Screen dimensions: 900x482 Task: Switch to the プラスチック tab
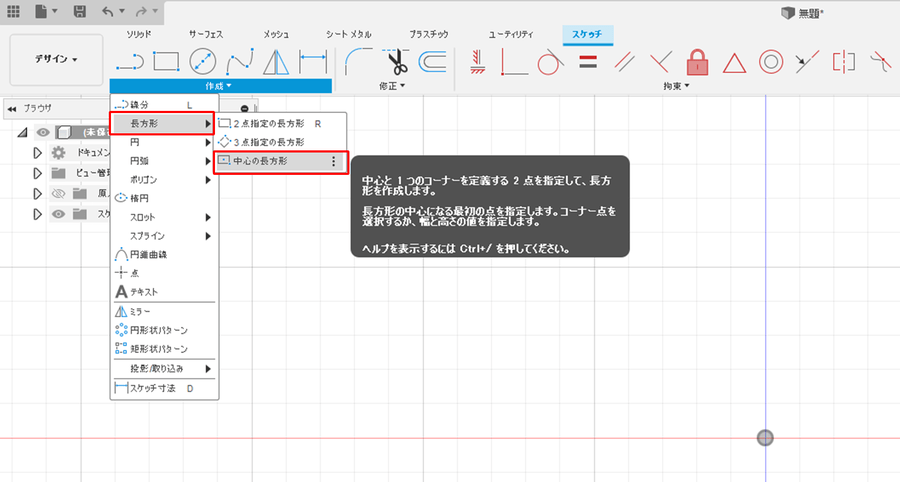[x=429, y=34]
